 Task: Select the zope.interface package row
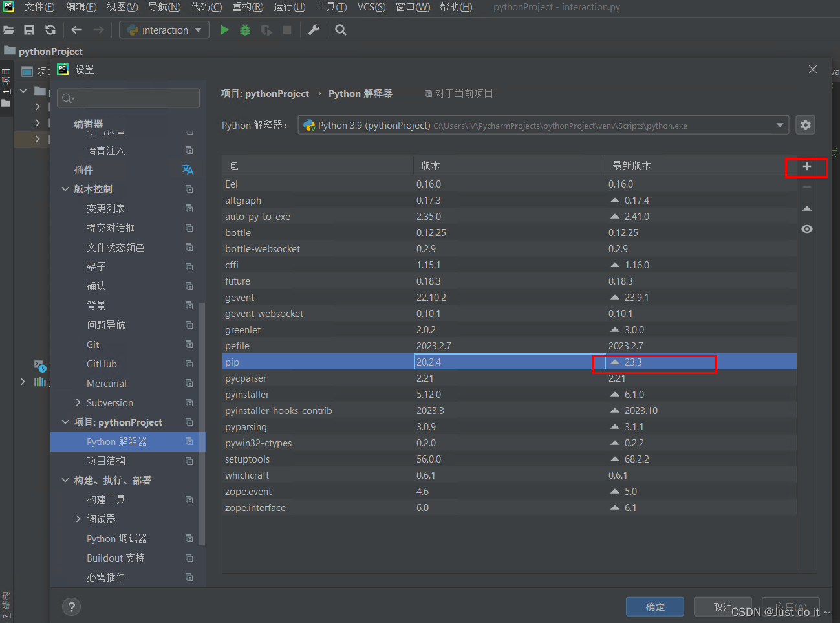510,508
